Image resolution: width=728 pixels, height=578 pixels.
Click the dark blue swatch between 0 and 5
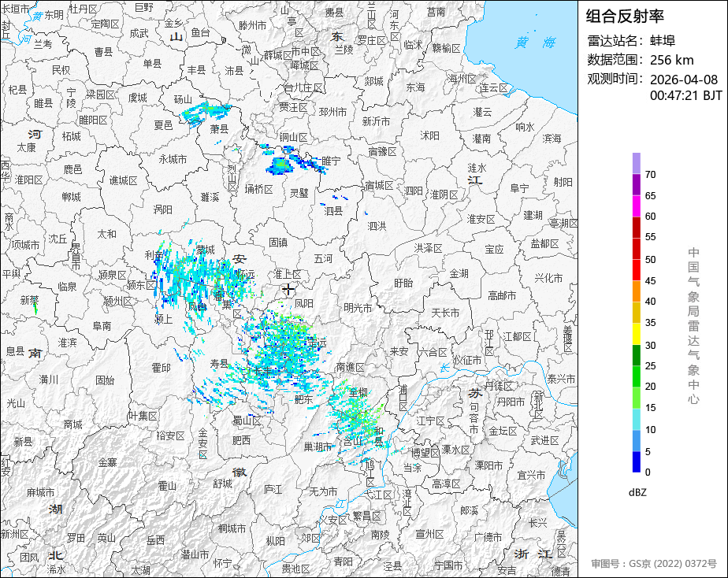pos(636,462)
